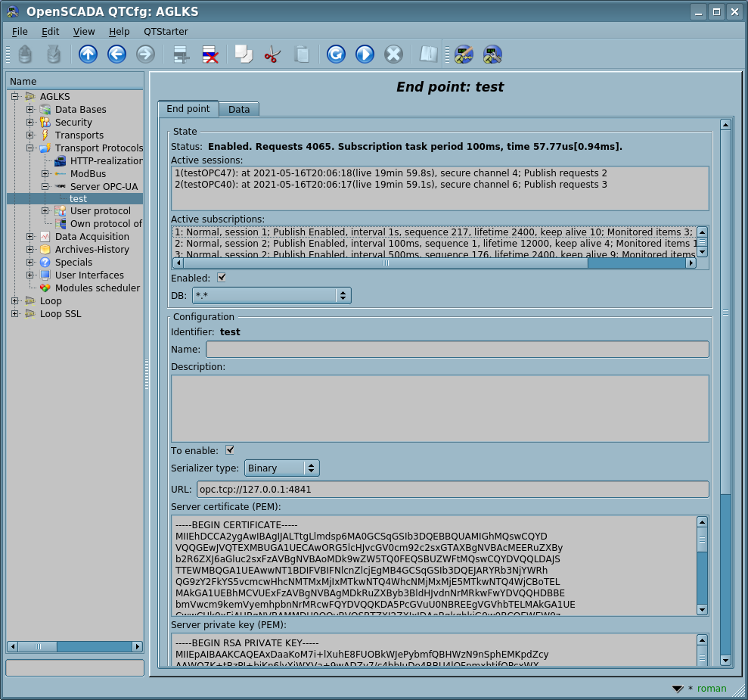Click the Transports lightning icon in the tree
The image size is (748, 700).
pyautogui.click(x=45, y=135)
